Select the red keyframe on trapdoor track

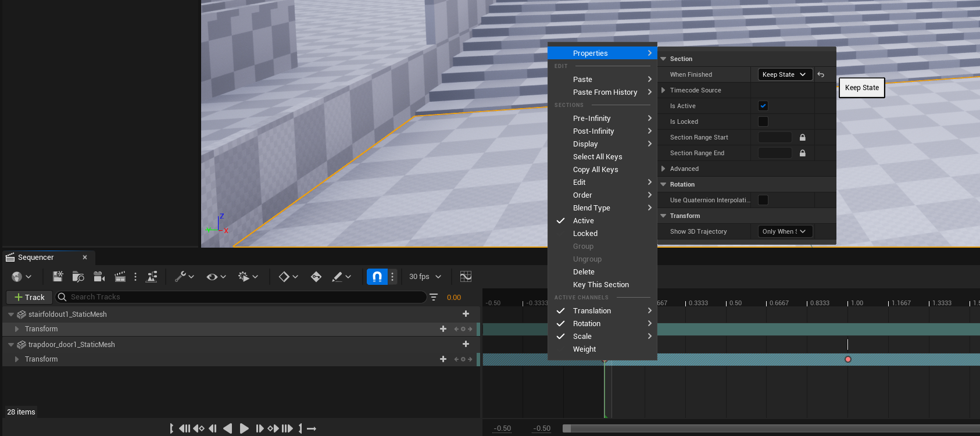click(848, 359)
